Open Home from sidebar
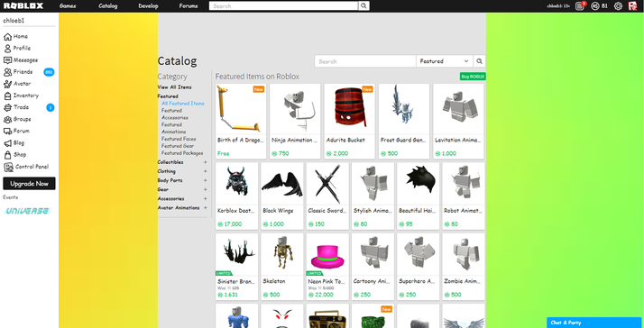 [16, 37]
